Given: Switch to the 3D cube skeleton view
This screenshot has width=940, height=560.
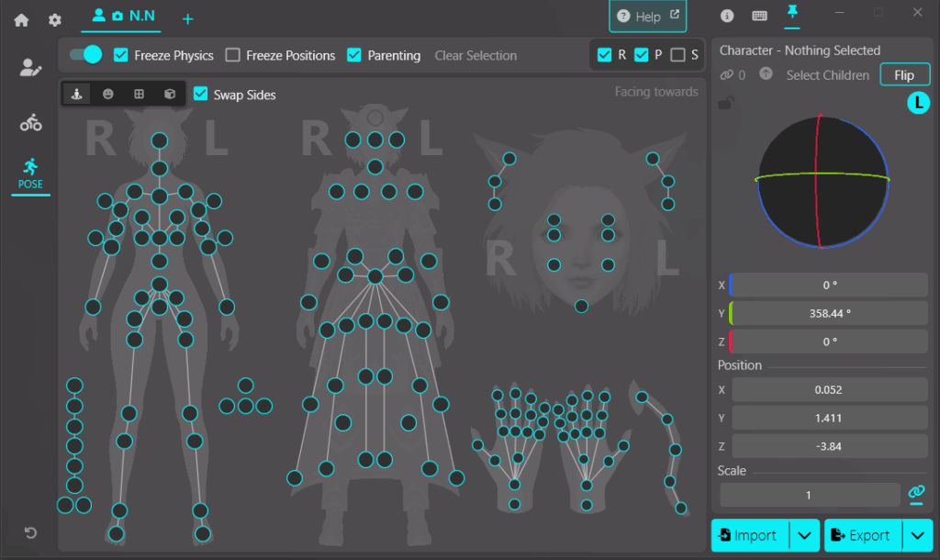Looking at the screenshot, I should [170, 94].
